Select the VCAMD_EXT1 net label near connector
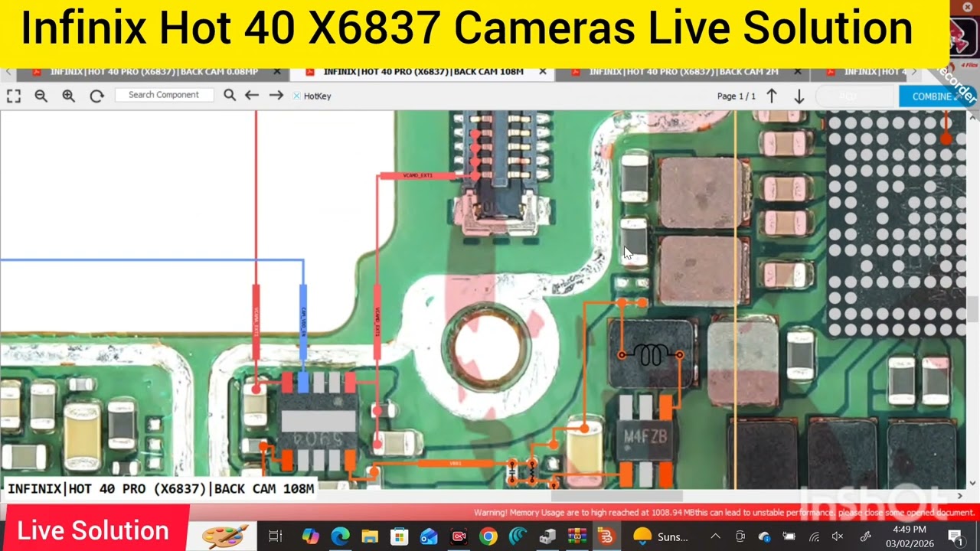Image resolution: width=980 pixels, height=551 pixels. 417,176
